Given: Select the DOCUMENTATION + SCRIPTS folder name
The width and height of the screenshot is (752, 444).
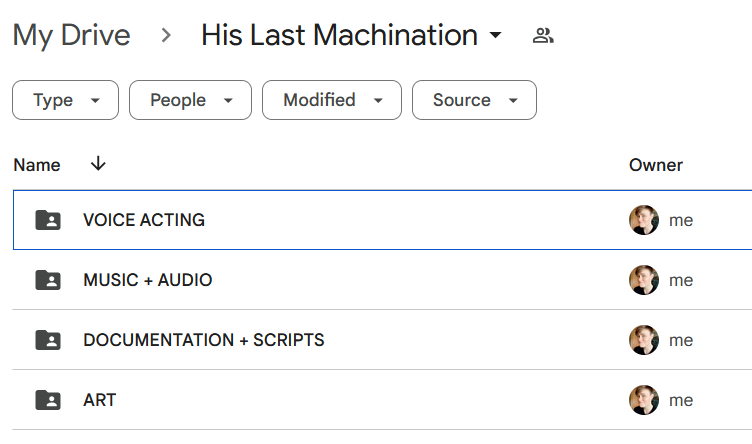Looking at the screenshot, I should click(x=204, y=340).
